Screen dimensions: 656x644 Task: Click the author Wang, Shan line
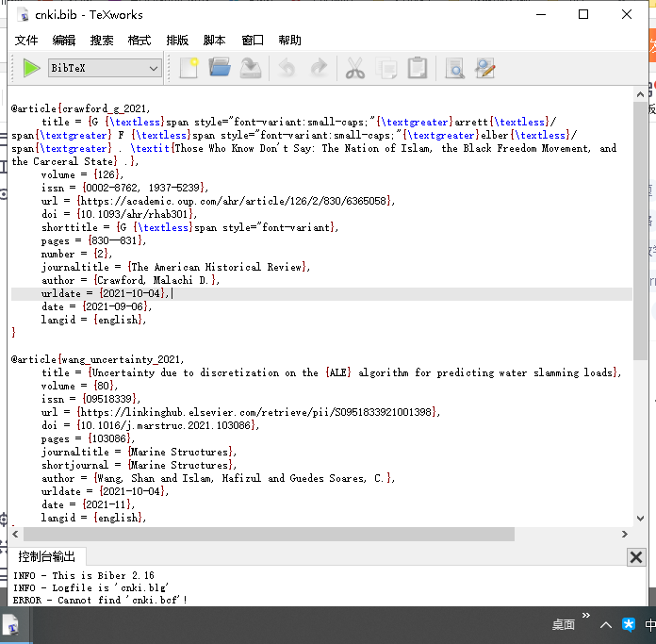click(218, 478)
